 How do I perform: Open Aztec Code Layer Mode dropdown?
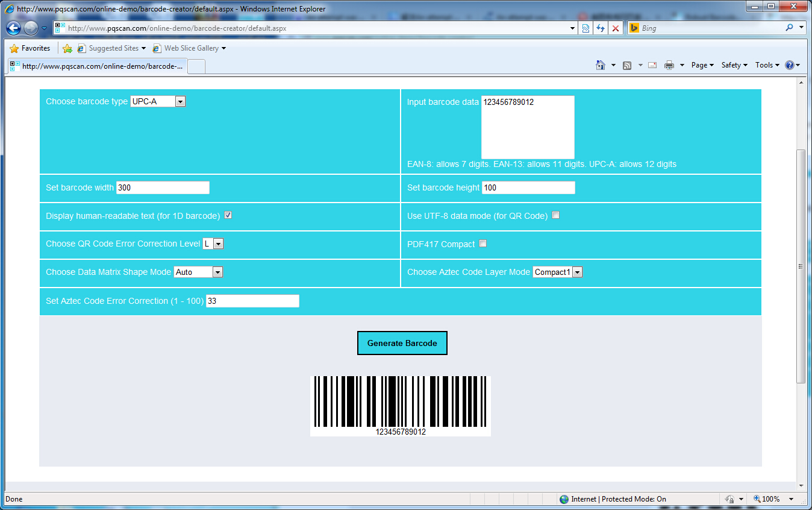click(557, 272)
